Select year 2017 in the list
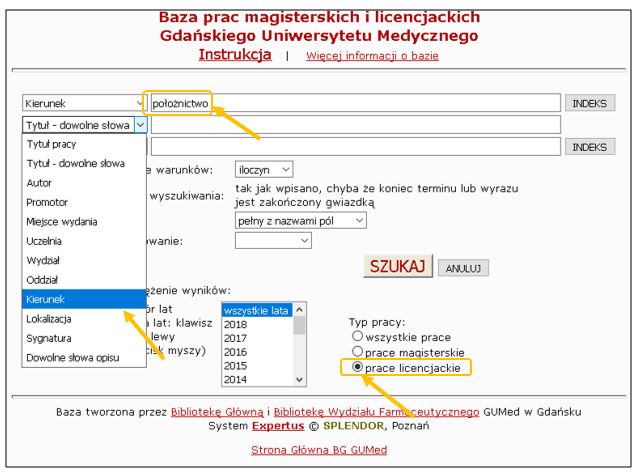The image size is (638, 476). pyautogui.click(x=236, y=338)
